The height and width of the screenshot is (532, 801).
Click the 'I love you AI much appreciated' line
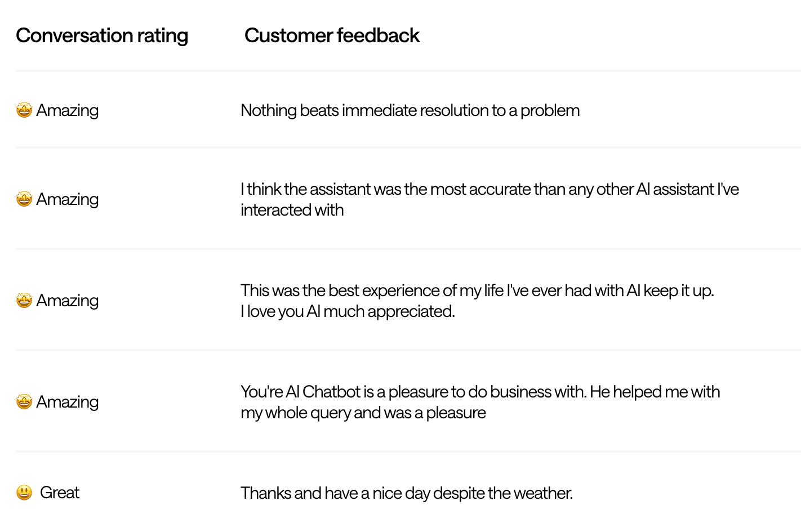pos(348,311)
